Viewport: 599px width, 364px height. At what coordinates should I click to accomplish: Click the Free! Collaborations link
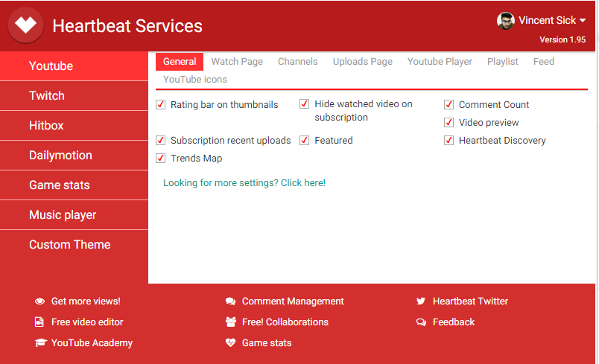click(x=285, y=322)
